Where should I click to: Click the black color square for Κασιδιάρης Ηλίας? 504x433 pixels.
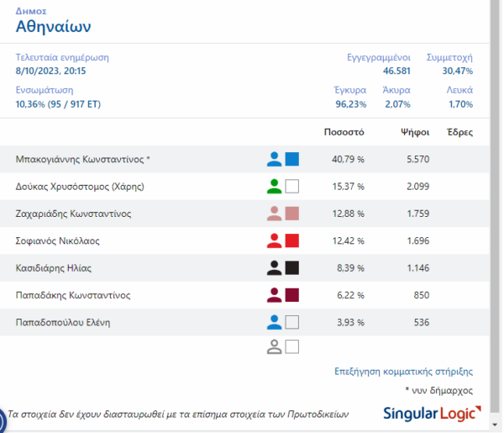292,268
